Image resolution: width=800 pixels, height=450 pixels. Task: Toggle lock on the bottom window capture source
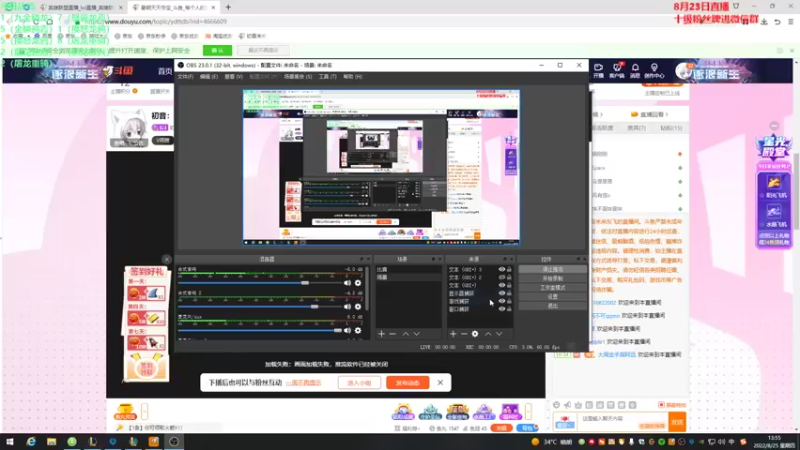pos(509,309)
